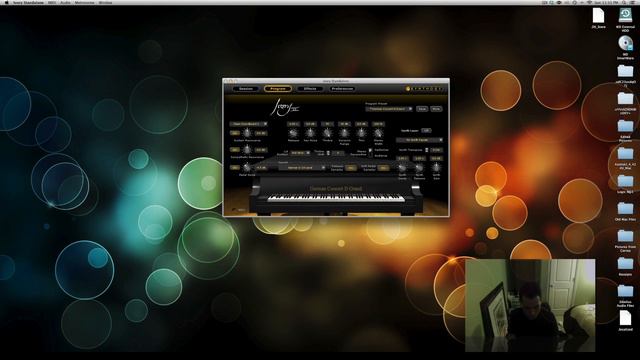Image resolution: width=640 pixels, height=360 pixels.
Task: Click the Sympathetic Resonance knob
Action: (x=247, y=150)
